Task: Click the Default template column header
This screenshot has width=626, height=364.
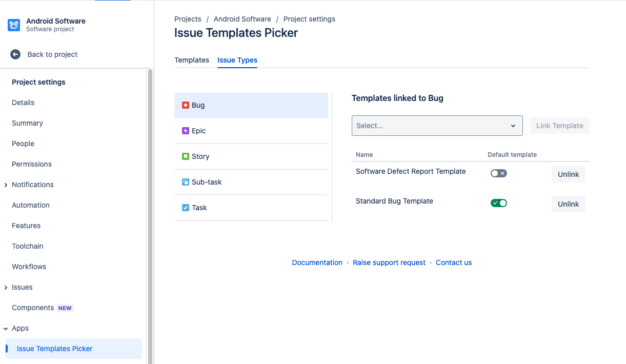Action: [512, 154]
